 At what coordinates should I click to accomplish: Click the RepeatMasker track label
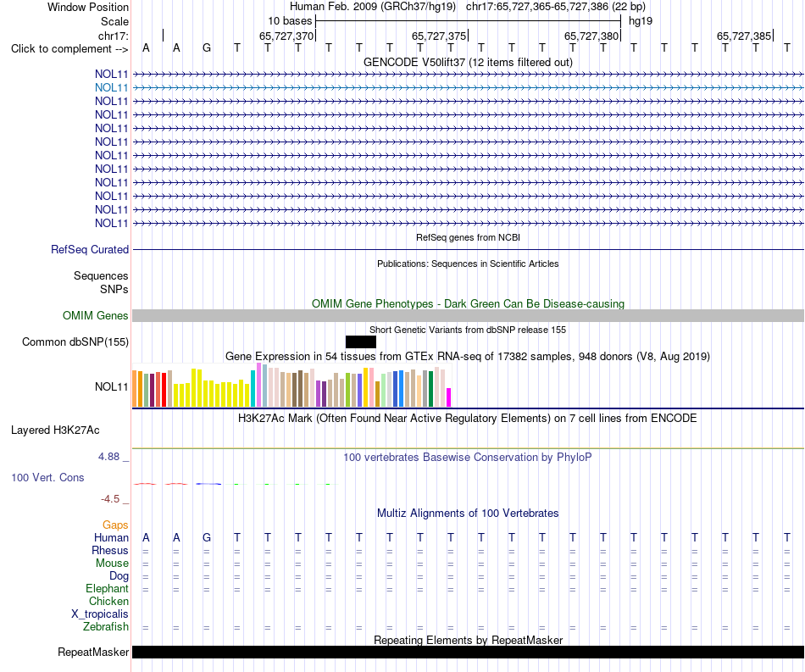[x=93, y=652]
